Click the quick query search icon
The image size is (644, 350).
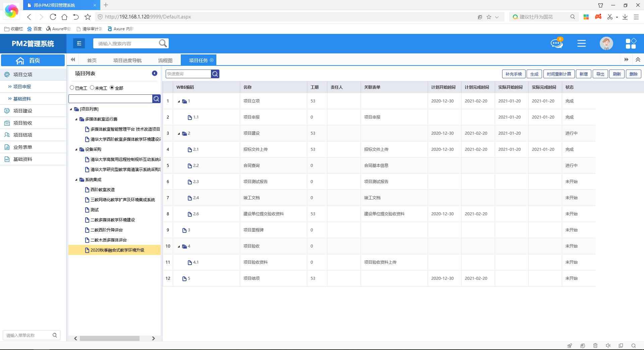click(x=215, y=74)
